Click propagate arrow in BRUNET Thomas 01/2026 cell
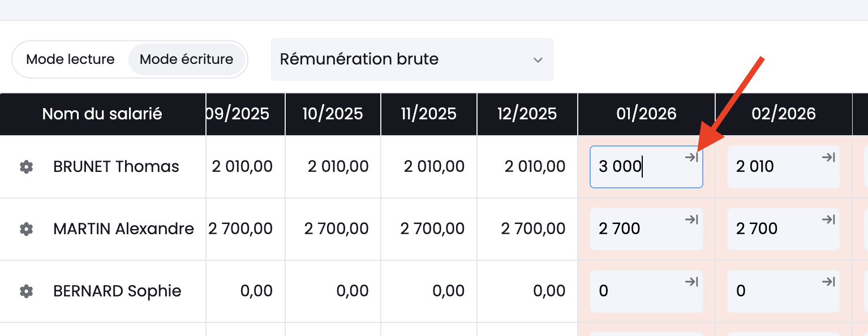 coord(691,157)
